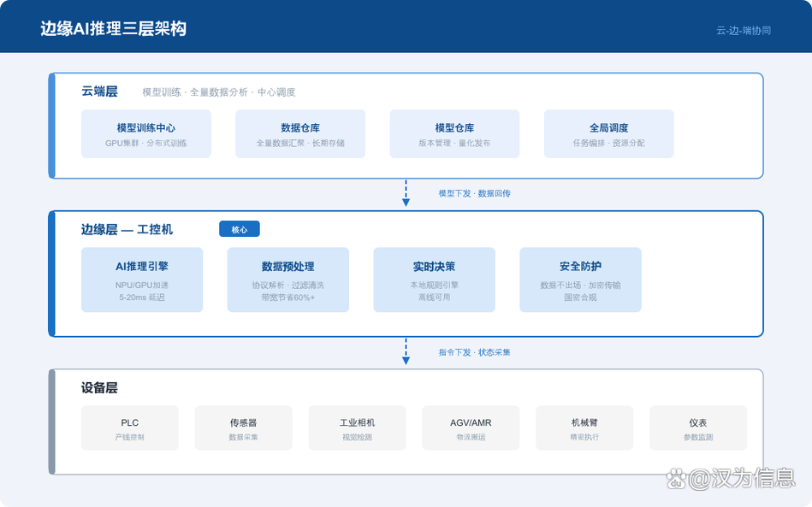Image resolution: width=812 pixels, height=507 pixels.
Task: Select the AI推理引擎 card
Action: 142,280
